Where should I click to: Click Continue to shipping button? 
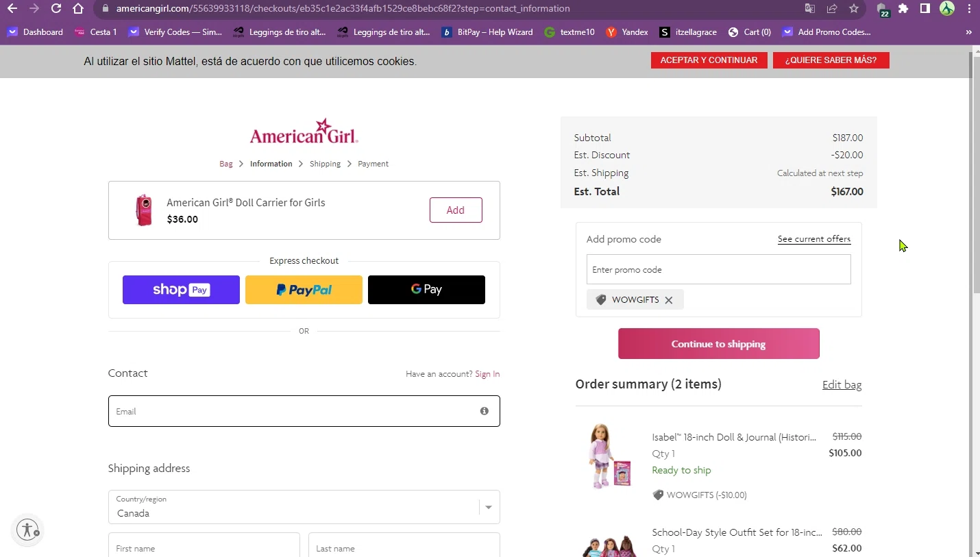718,344
